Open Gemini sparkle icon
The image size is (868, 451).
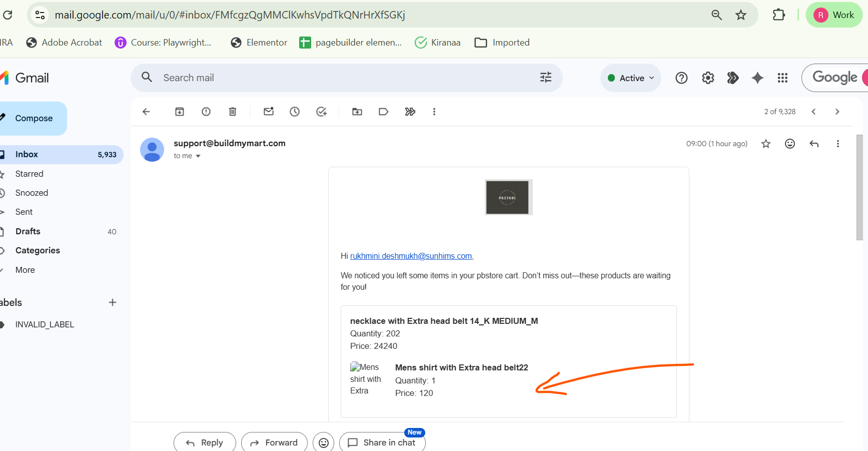757,78
